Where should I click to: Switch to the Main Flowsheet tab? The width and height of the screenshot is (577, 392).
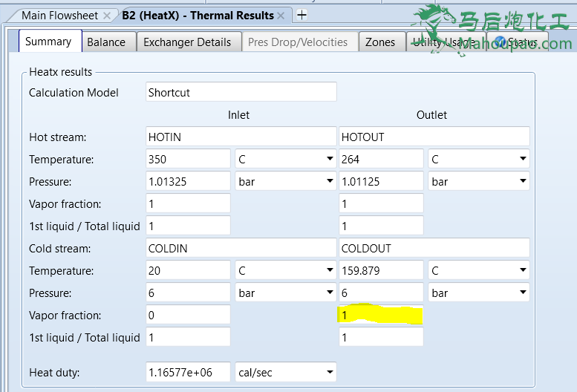[59, 16]
